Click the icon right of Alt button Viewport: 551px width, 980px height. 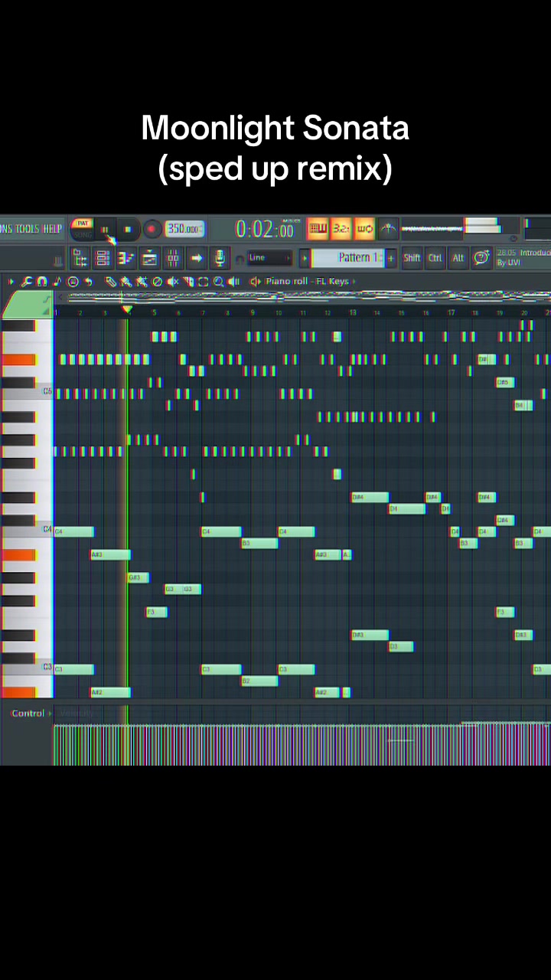point(481,257)
